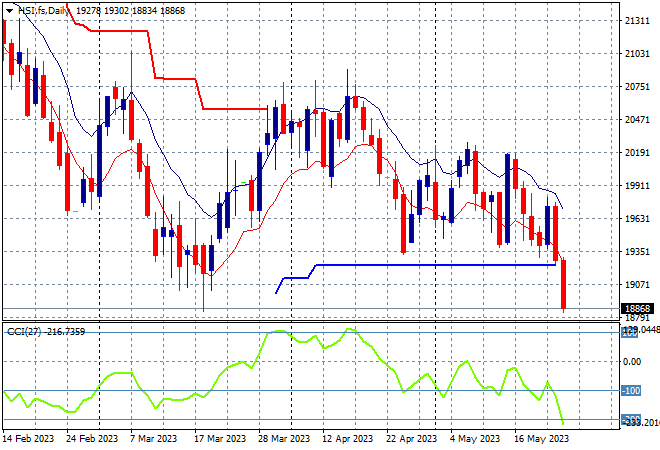The height and width of the screenshot is (450, 660).
Task: Click the HSI,fs,Daily chart title
Action: (x=43, y=11)
